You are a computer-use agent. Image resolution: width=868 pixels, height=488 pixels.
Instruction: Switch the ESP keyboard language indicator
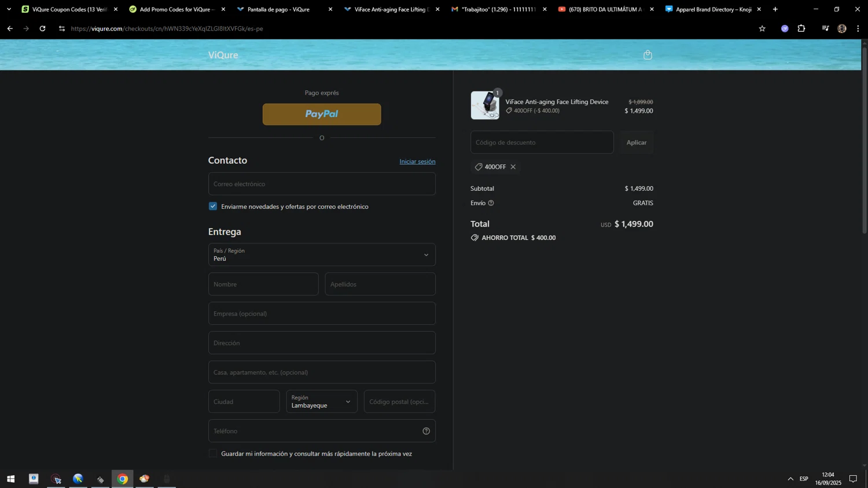804,479
